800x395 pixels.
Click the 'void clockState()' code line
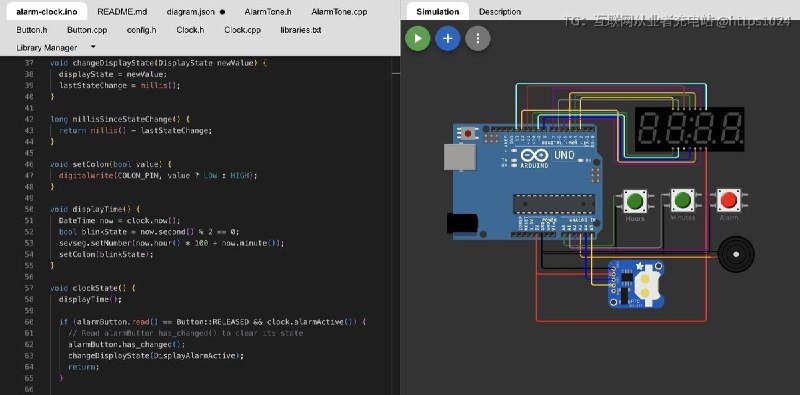93,288
